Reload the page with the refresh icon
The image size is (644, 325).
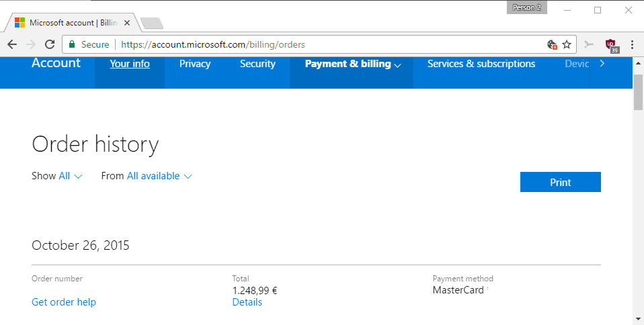[50, 44]
